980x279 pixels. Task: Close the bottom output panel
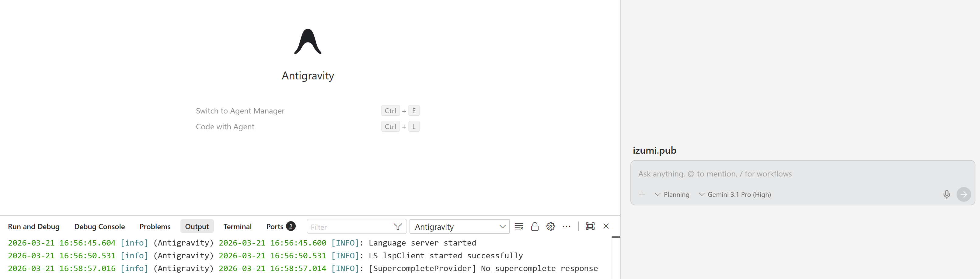point(606,226)
